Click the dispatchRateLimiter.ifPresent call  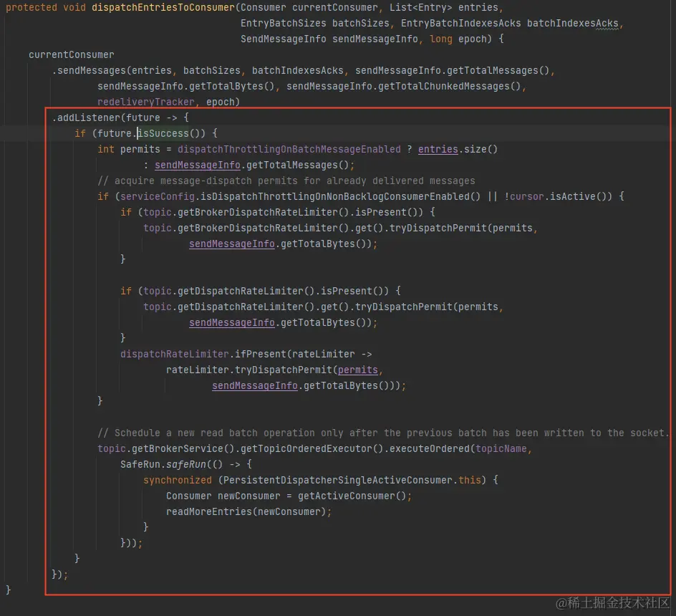(x=203, y=354)
